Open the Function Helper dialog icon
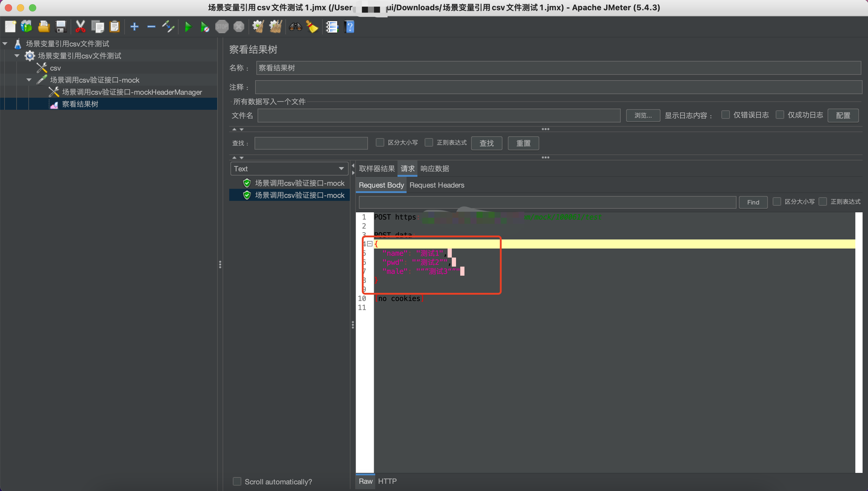Viewport: 868px width, 491px height. pos(332,27)
